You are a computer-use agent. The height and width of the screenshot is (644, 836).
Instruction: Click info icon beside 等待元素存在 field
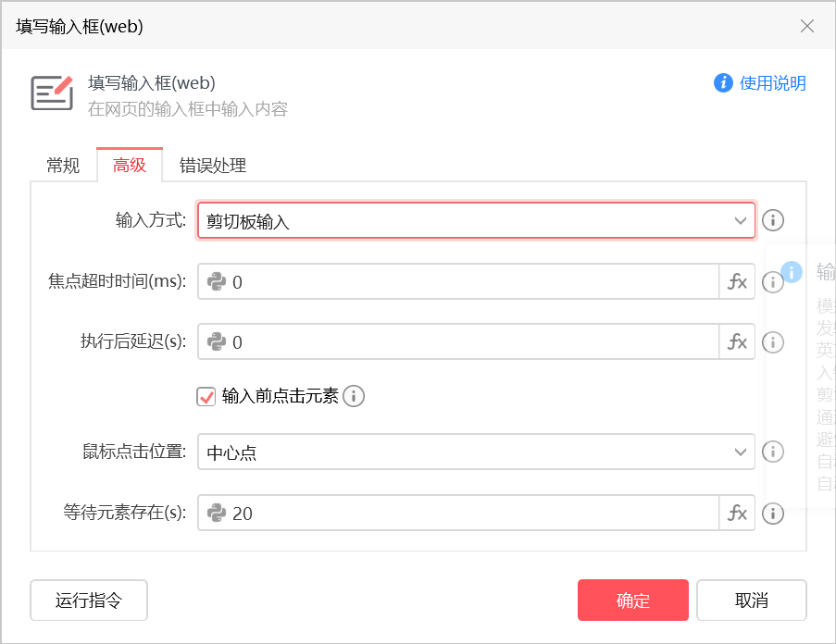click(773, 514)
